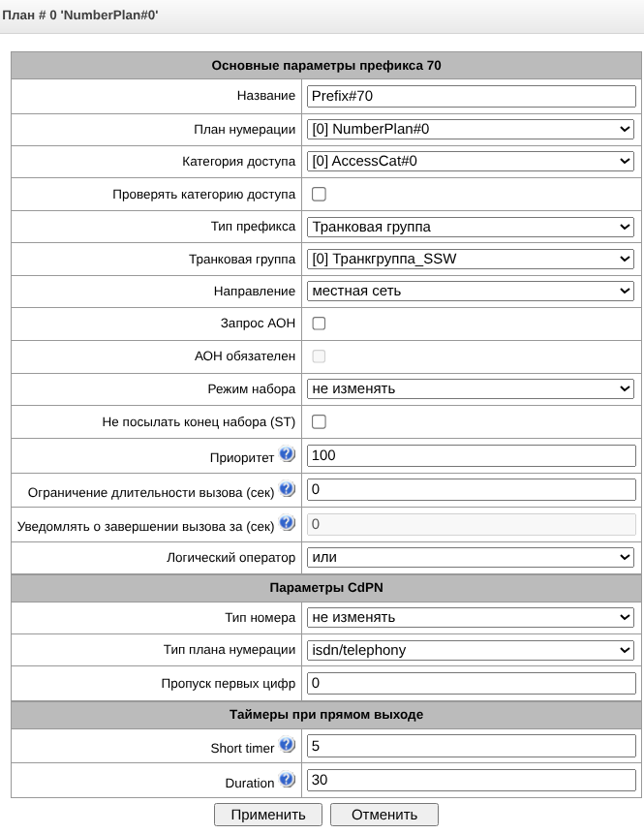
Task: Show help for Duration timer
Action: click(x=287, y=779)
